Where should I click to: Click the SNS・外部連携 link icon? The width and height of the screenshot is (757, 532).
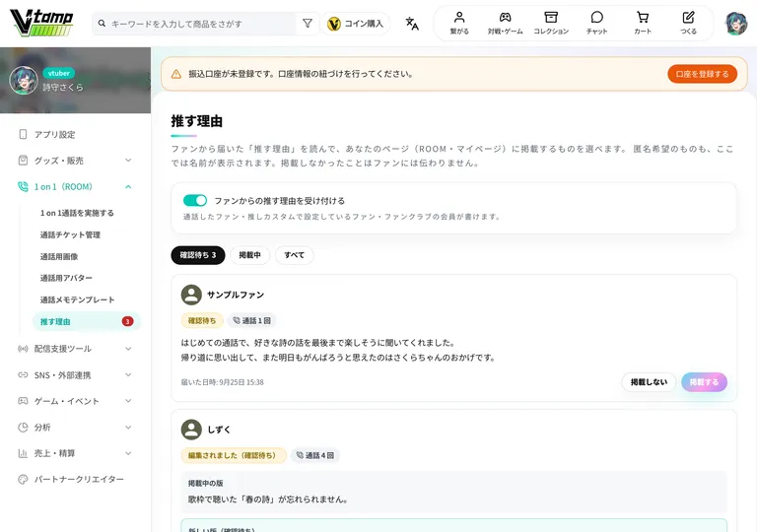click(x=23, y=374)
